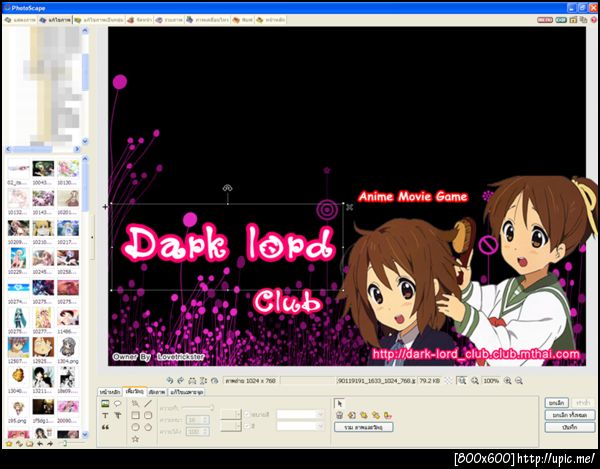Choose the rich text tool icon
The width and height of the screenshot is (600, 469).
pyautogui.click(x=117, y=415)
